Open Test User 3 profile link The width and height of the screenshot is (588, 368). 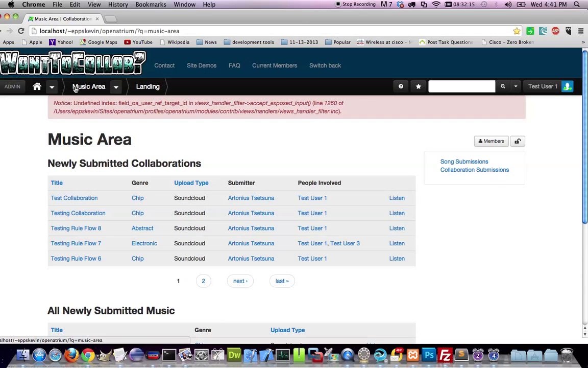345,243
